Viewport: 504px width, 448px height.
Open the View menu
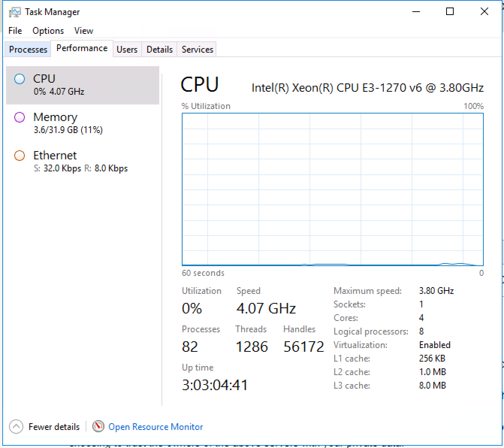[x=83, y=31]
